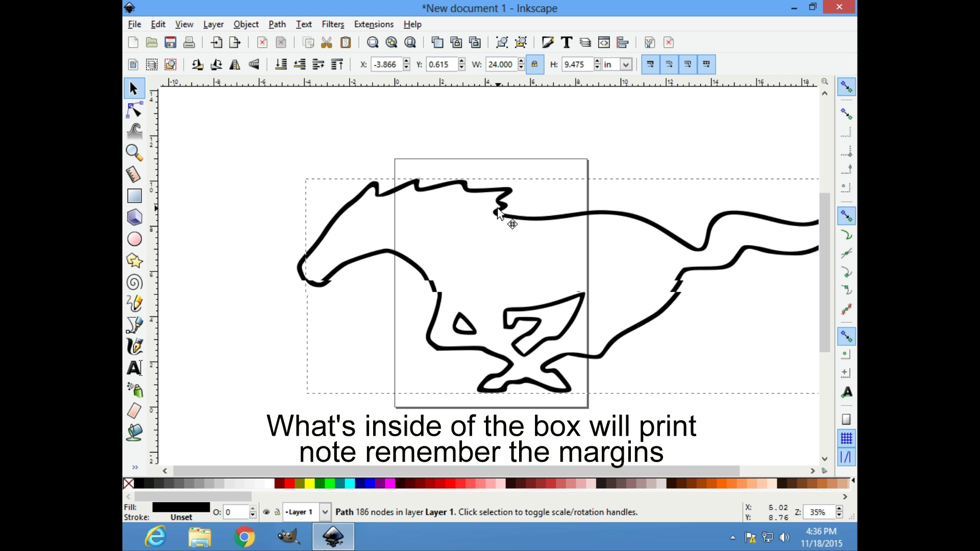Select the Spray objects tool

pos(134,390)
